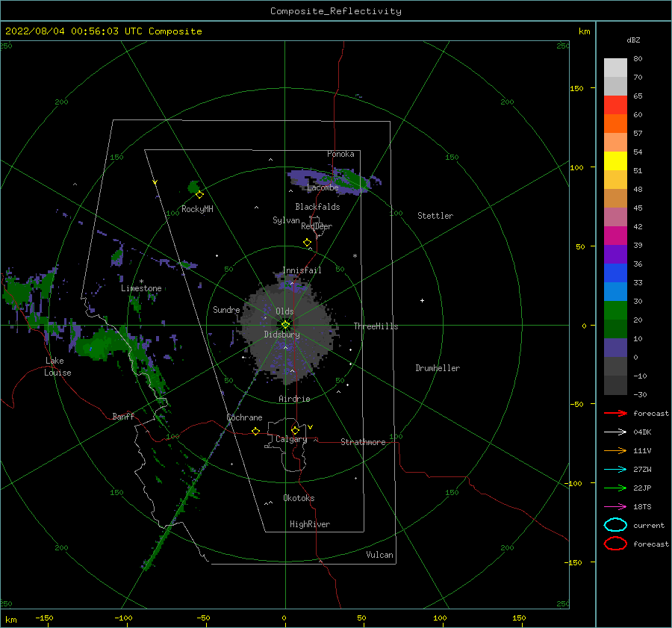This screenshot has width=672, height=628.
Task: Click the magenta 18TS arrow in legend
Action: [615, 507]
